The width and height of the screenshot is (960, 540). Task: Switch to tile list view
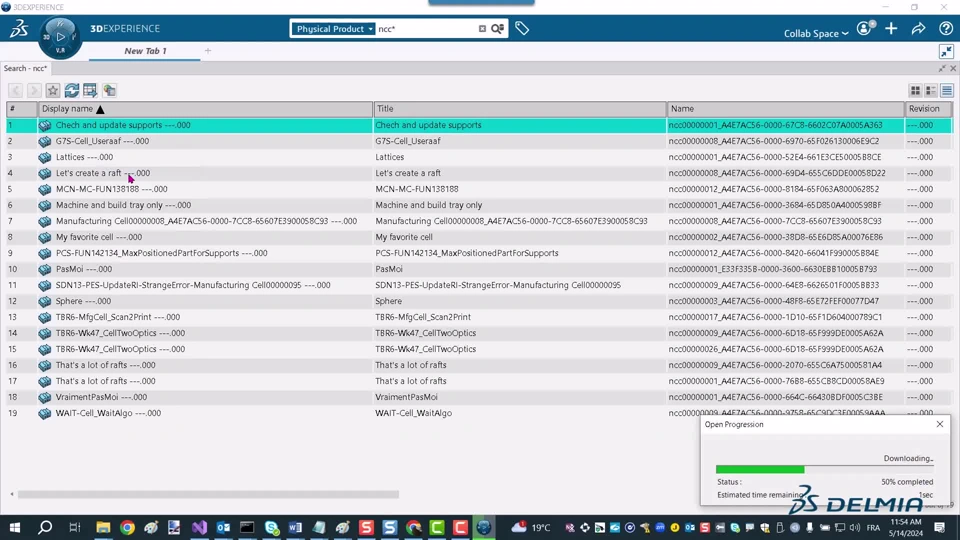pos(931,91)
